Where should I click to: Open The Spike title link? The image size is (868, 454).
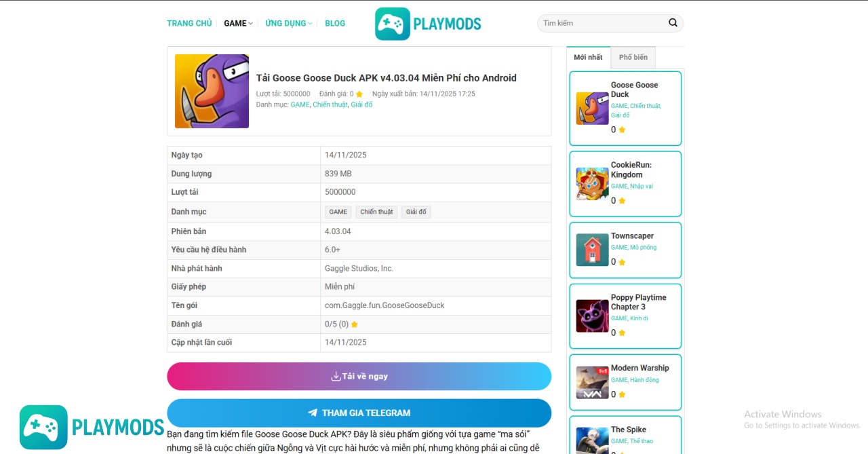coord(629,430)
